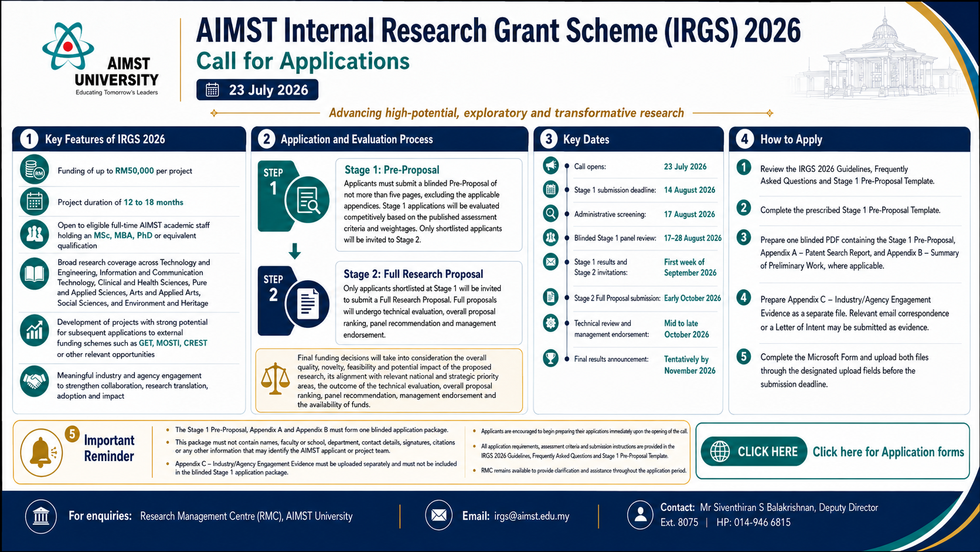Click the 'Important Reminder' heading
This screenshot has height=552, width=980.
tap(109, 448)
